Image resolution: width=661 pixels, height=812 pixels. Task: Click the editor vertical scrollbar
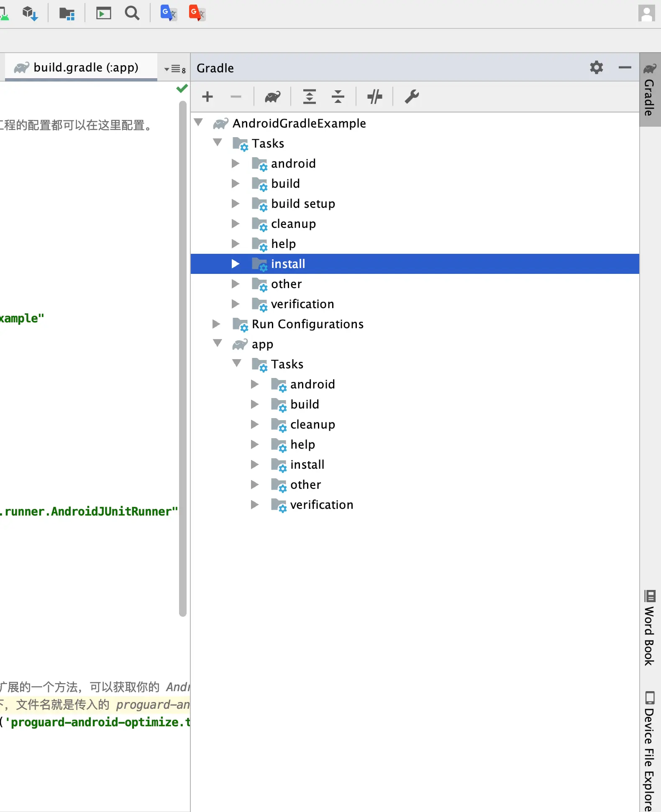[x=182, y=358]
